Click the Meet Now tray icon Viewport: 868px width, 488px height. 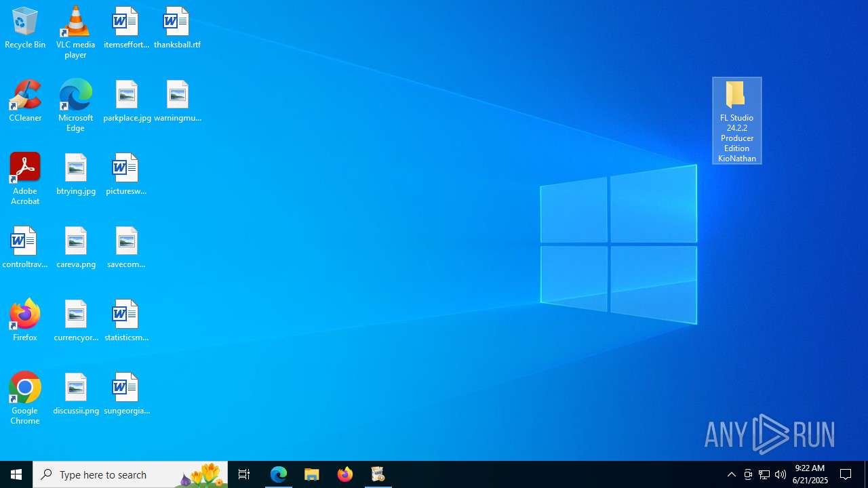[x=748, y=474]
